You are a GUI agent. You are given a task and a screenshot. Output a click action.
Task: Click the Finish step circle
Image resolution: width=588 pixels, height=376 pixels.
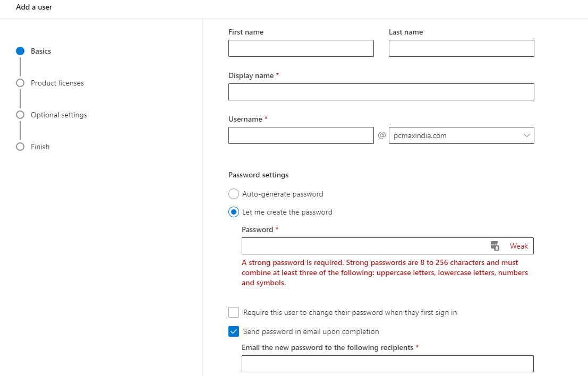[x=20, y=147]
